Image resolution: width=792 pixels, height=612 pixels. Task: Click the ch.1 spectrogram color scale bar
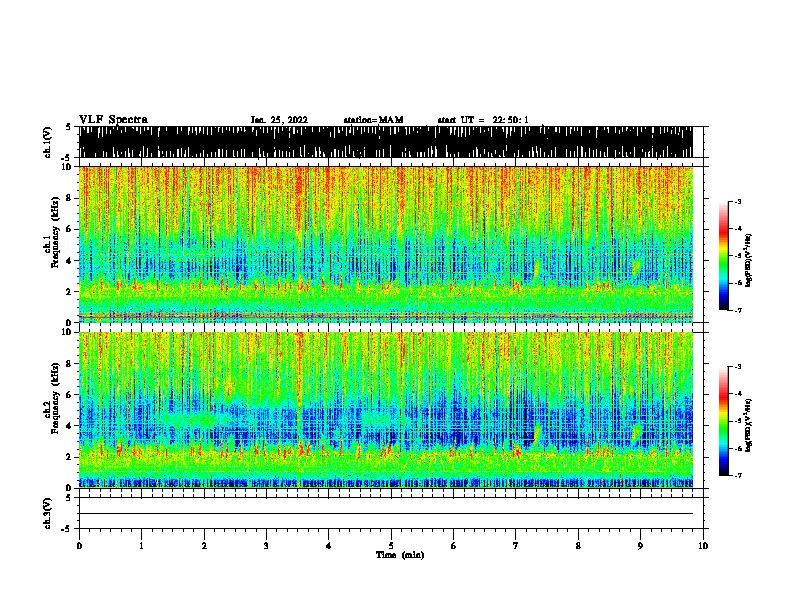click(724, 256)
